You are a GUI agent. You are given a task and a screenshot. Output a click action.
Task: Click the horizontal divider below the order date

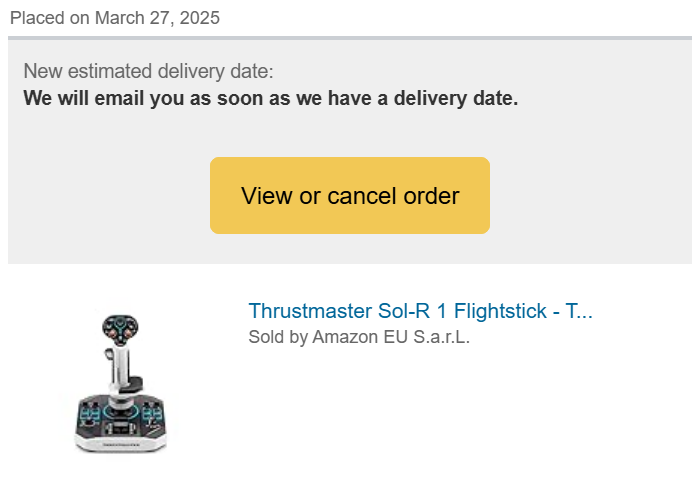click(x=350, y=38)
